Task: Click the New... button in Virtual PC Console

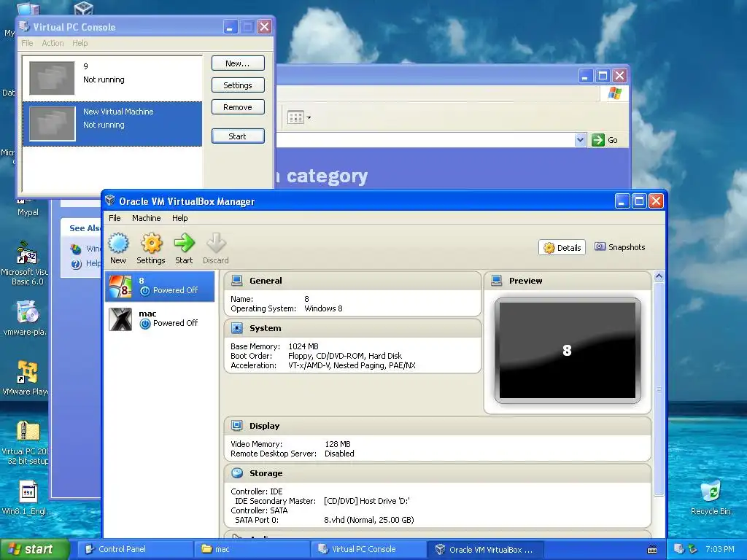Action: coord(238,63)
